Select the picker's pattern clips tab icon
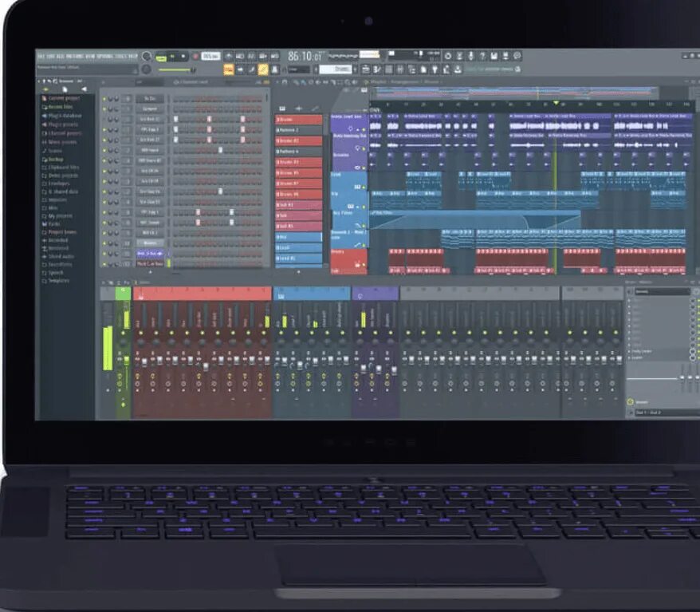700x612 pixels. click(x=282, y=109)
